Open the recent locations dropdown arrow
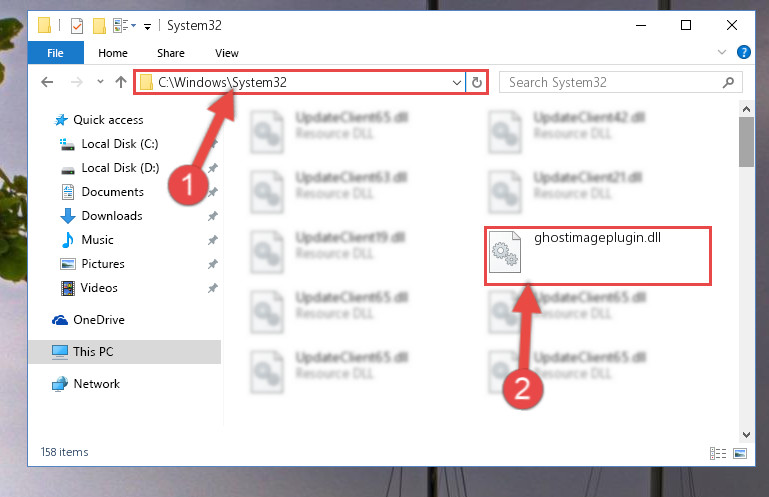 tap(100, 82)
